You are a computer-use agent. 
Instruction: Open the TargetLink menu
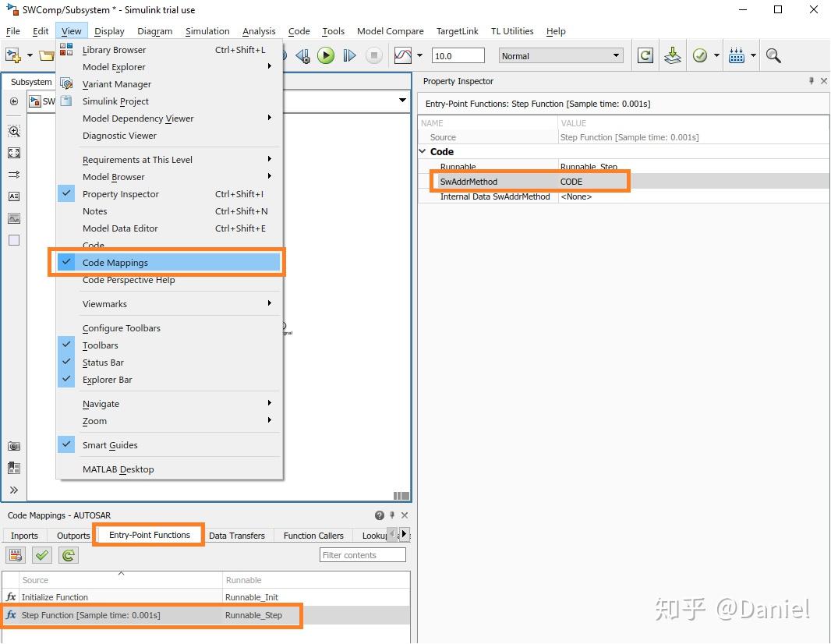pos(458,31)
